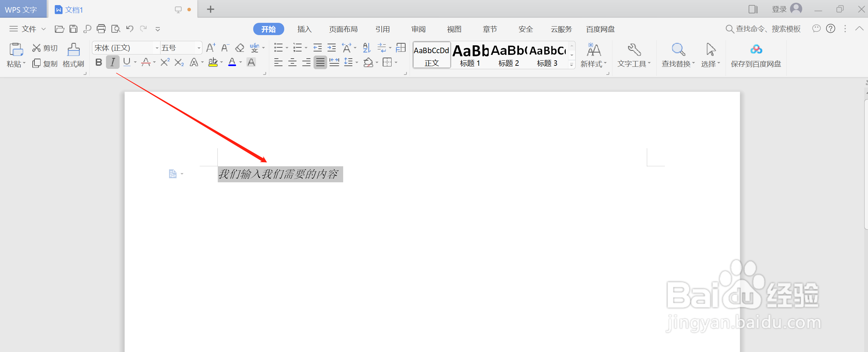The width and height of the screenshot is (868, 352).
Task: Align paragraph right
Action: coord(306,62)
